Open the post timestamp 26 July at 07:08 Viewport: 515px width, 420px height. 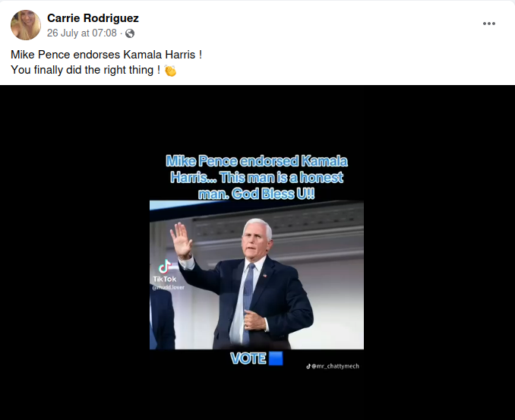82,33
